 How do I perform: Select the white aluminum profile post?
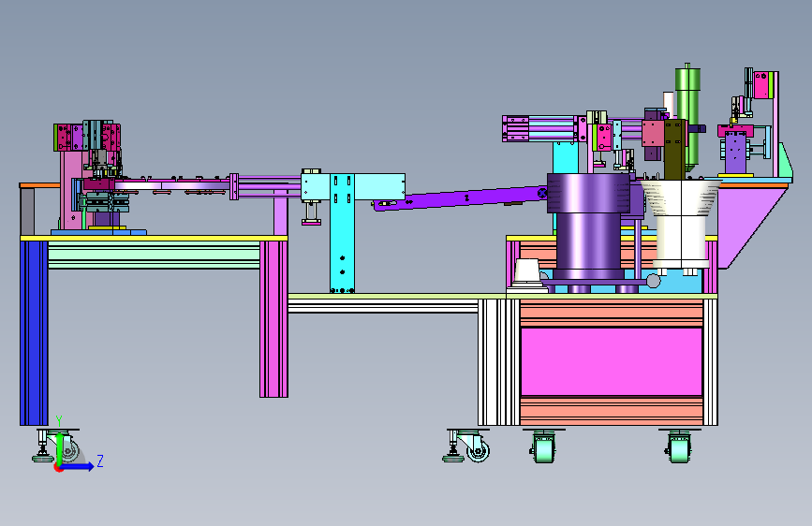(498, 362)
